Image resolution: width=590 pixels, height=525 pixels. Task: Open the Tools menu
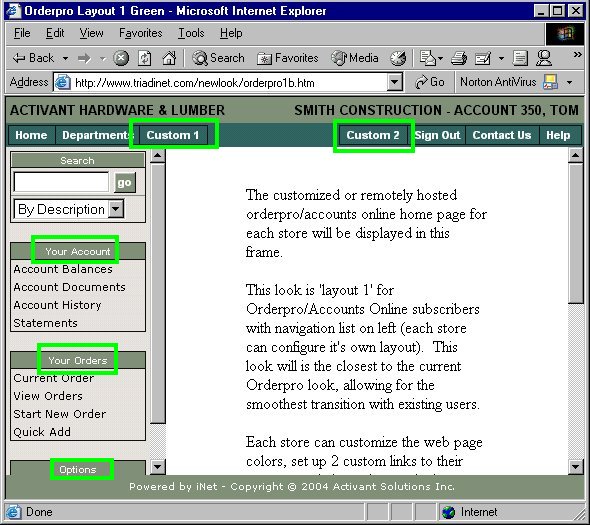pyautogui.click(x=191, y=33)
